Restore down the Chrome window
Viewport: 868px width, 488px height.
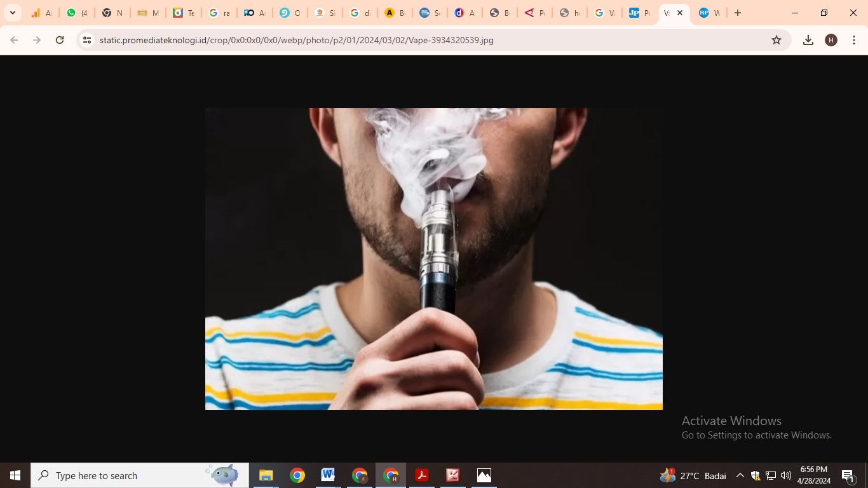(824, 13)
